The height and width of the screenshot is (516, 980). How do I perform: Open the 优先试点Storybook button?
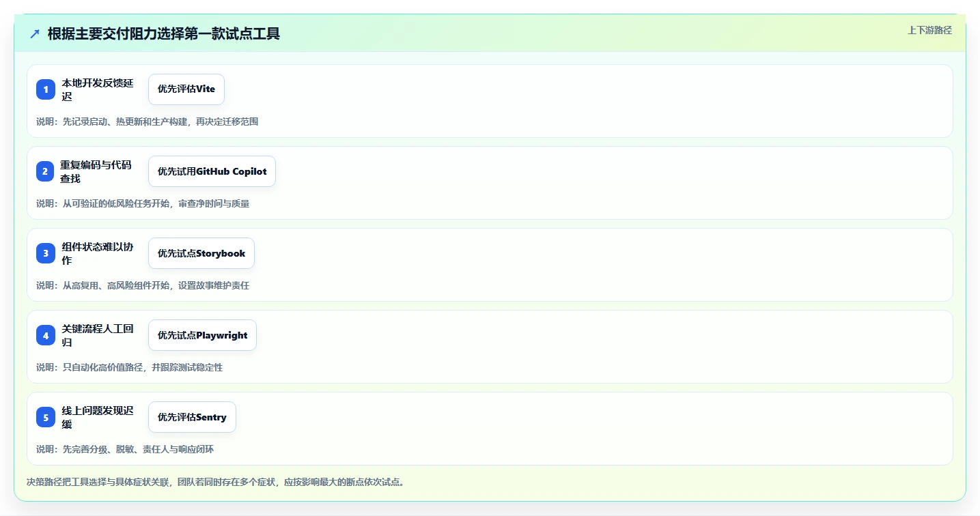coord(201,253)
